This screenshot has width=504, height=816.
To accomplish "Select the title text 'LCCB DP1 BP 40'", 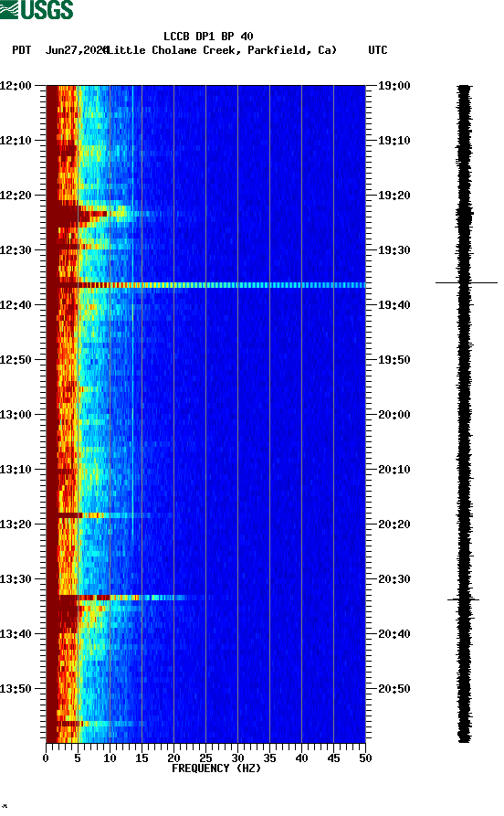I will click(208, 37).
